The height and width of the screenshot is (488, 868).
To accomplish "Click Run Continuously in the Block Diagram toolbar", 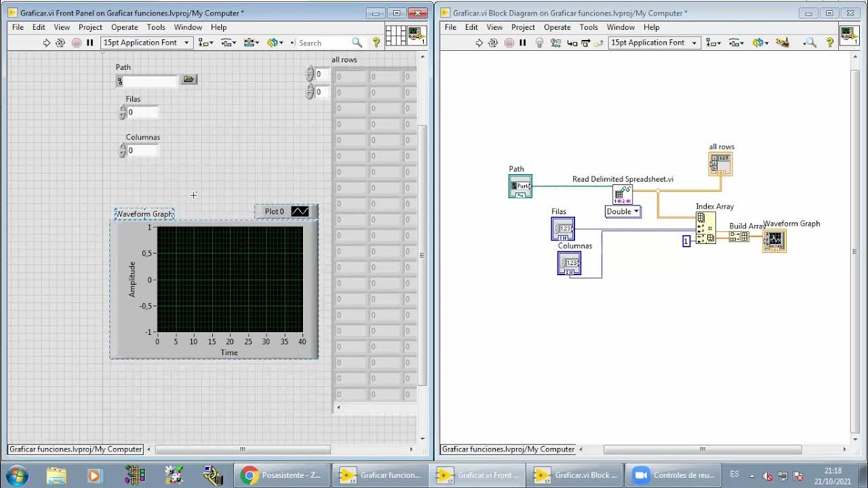I will tap(493, 43).
